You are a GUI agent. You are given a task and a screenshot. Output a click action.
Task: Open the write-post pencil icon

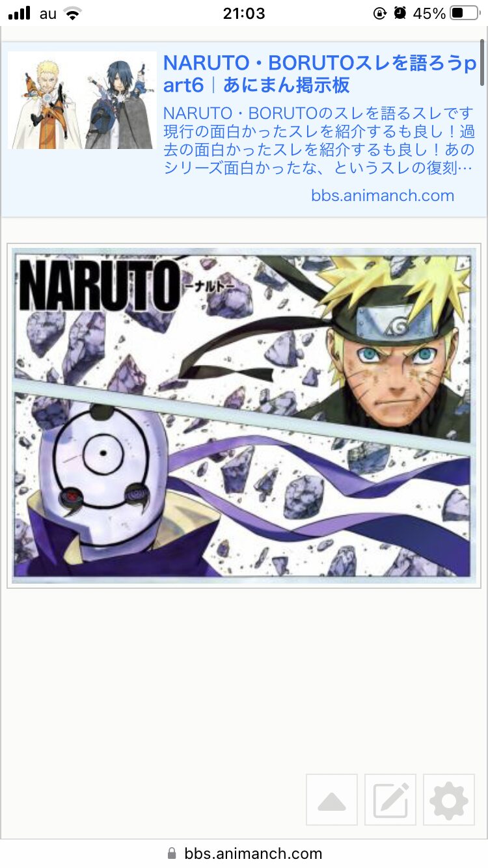tap(390, 800)
